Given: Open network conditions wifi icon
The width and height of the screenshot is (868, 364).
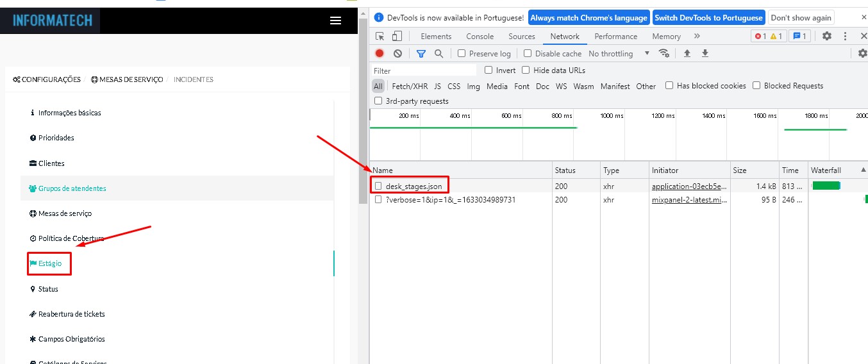Looking at the screenshot, I should coord(664,53).
